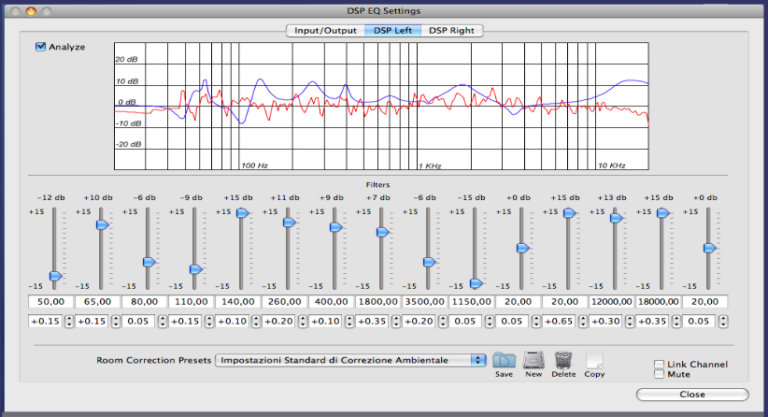The width and height of the screenshot is (768, 417).
Task: Click the +9 db slider for 400,00
Action: pyautogui.click(x=336, y=227)
